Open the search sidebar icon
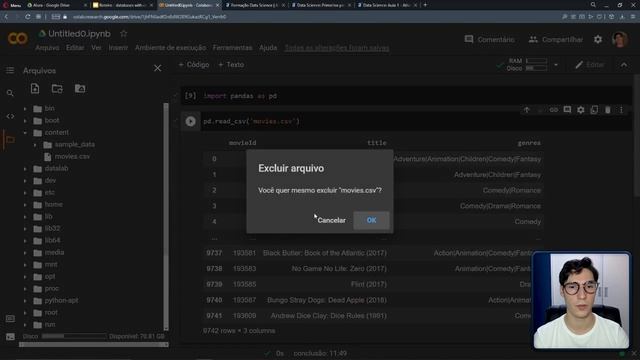Image resolution: width=640 pixels, height=360 pixels. point(10,93)
